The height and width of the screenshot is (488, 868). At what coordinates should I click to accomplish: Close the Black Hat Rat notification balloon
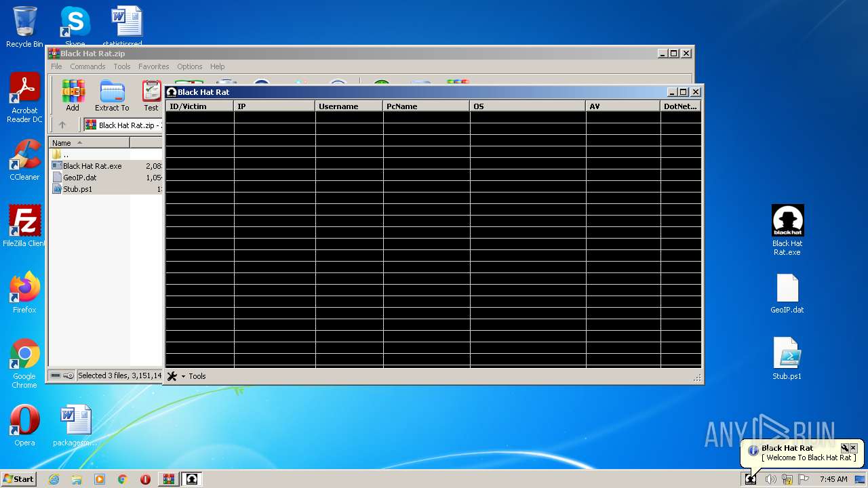point(853,448)
